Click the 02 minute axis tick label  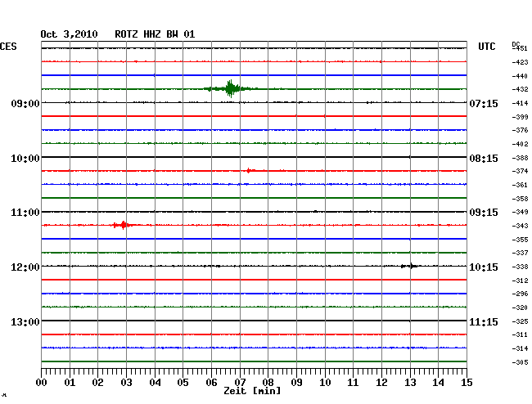coord(97,383)
